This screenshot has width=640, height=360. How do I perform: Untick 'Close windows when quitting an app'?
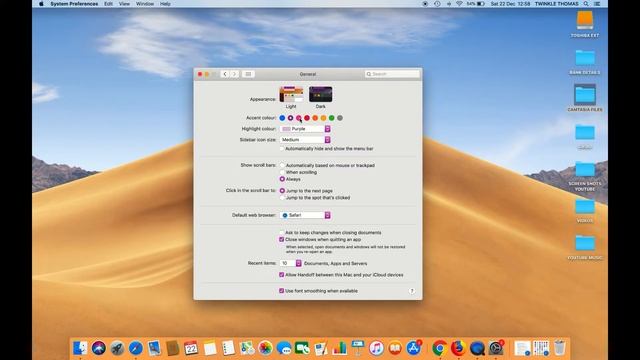pos(282,240)
